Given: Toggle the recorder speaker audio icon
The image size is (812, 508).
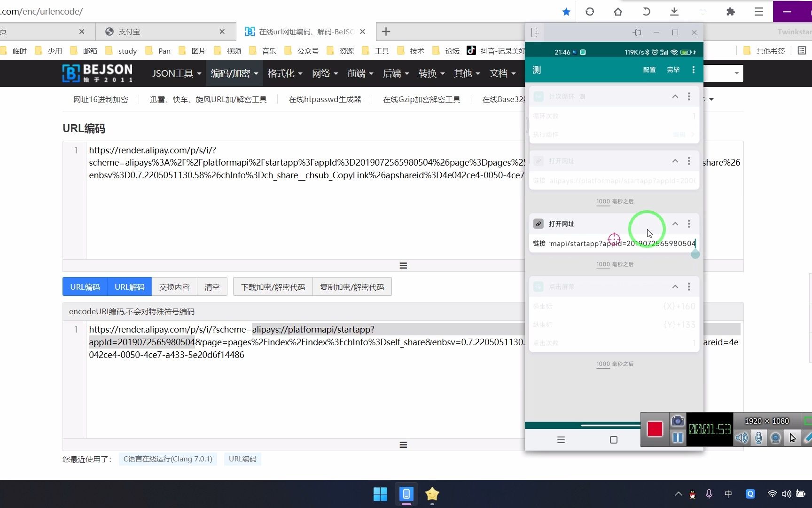Looking at the screenshot, I should (742, 438).
